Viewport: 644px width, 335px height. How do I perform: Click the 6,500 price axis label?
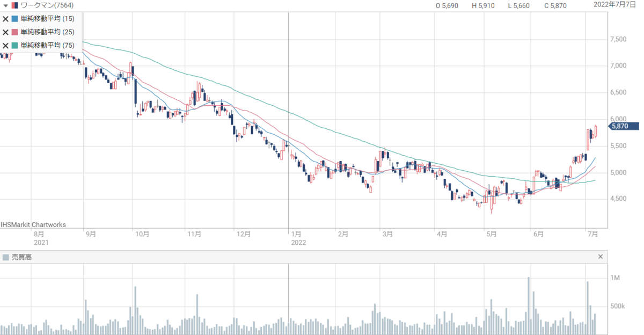(x=618, y=92)
